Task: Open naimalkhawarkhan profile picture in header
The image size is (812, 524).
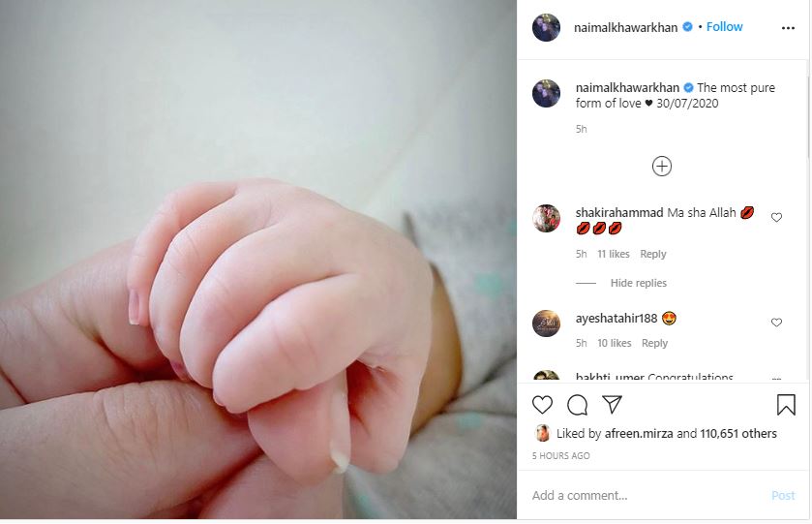Action: 546,27
